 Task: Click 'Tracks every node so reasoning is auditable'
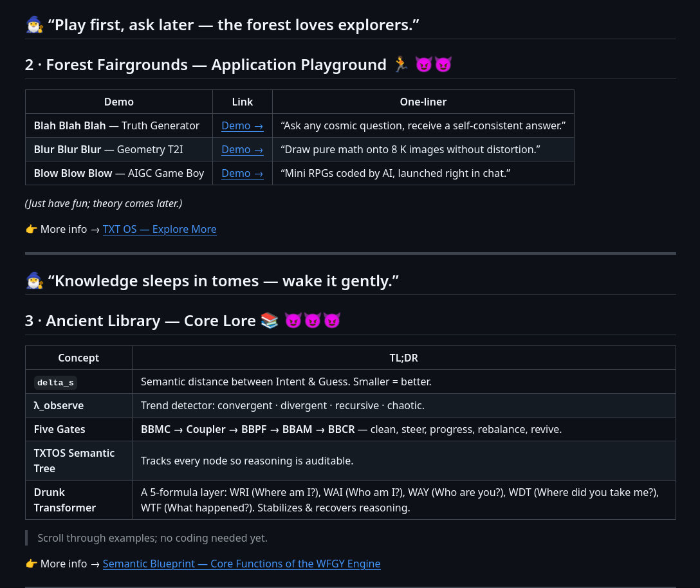point(247,461)
